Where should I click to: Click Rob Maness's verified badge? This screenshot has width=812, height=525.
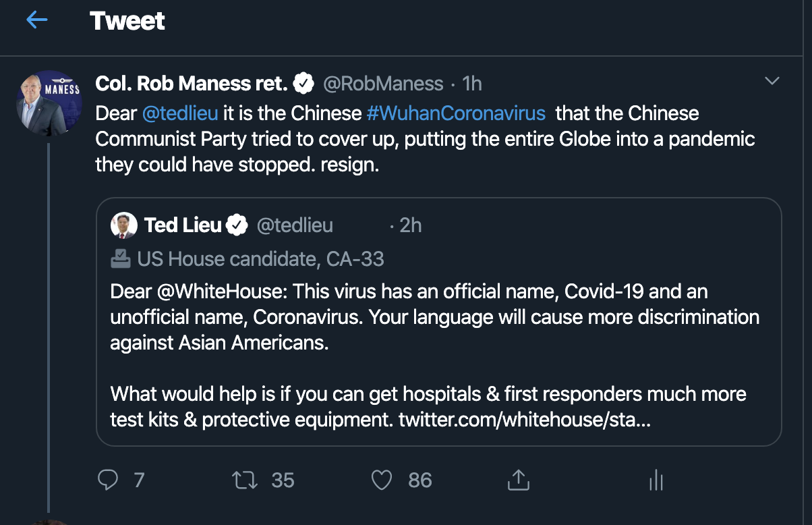point(304,84)
